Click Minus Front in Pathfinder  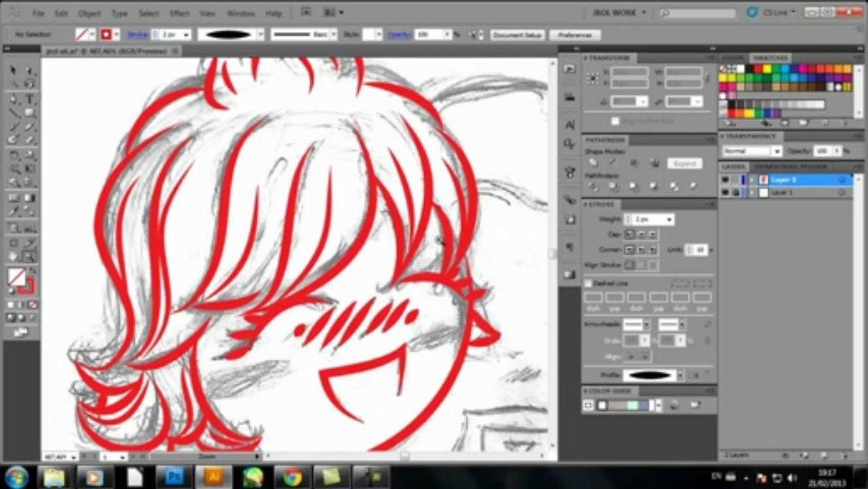[x=613, y=163]
